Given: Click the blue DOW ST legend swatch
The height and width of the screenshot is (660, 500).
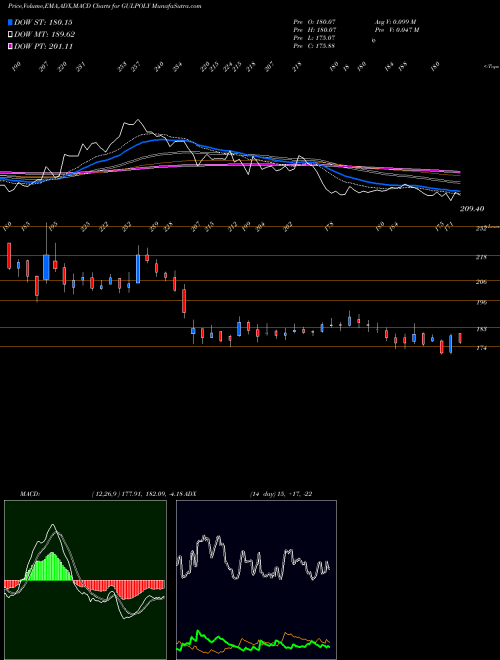Looking at the screenshot, I should click(10, 22).
